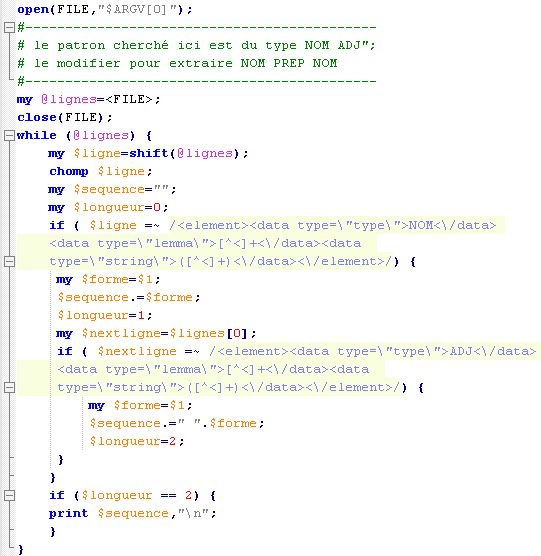Click the my $sequence=""; line
The image size is (541, 556).
pos(112,190)
